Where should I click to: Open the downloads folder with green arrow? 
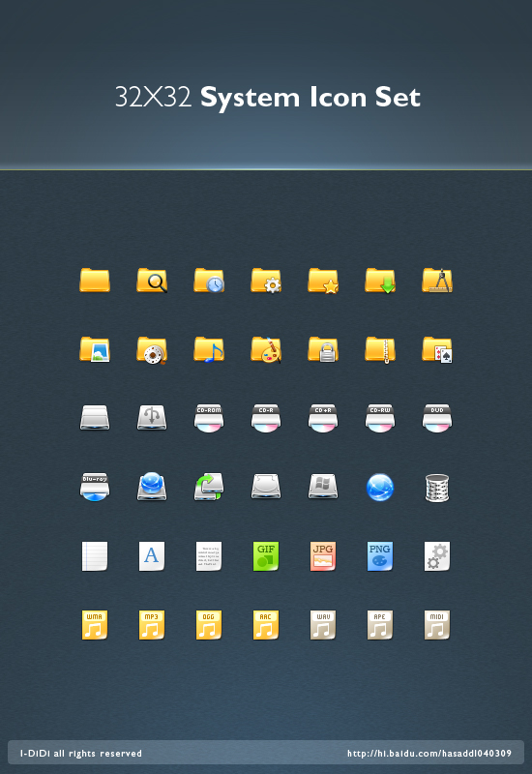point(380,281)
